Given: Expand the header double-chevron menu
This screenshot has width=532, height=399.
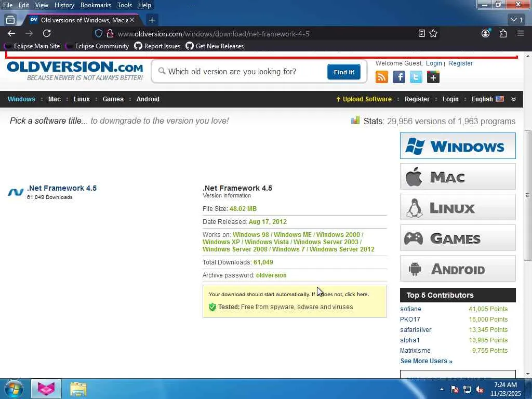Looking at the screenshot, I should click(513, 99).
